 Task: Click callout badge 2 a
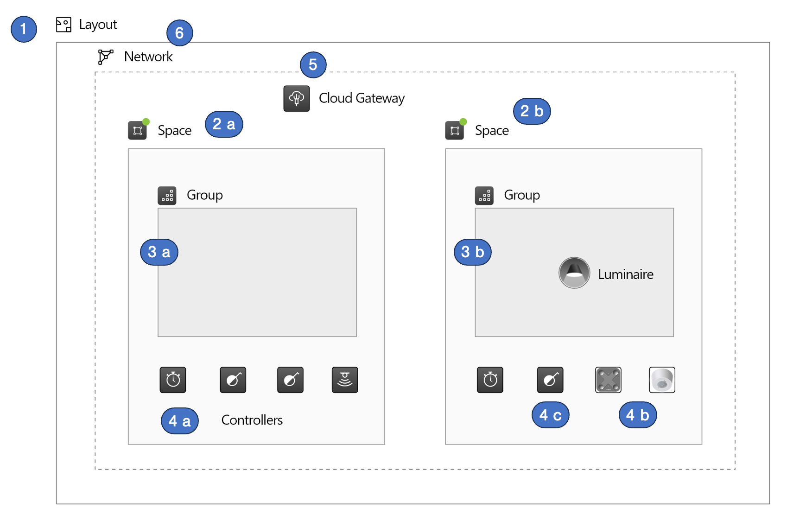point(224,124)
